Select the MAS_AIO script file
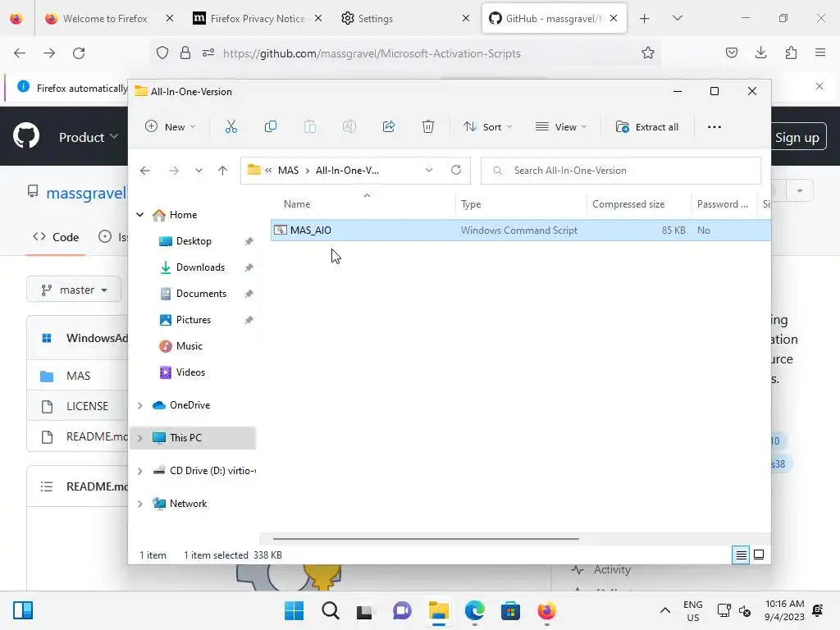 click(x=520, y=231)
